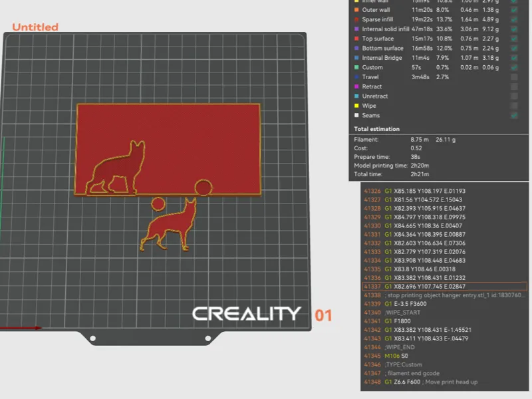This screenshot has height=399, width=532.
Task: Uncheck Seams display checkbox
Action: 514,115
